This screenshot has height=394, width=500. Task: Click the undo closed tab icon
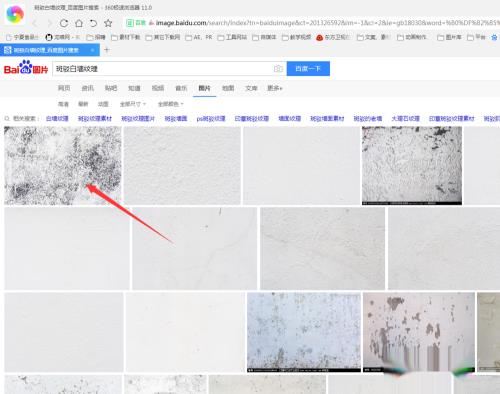[93, 23]
